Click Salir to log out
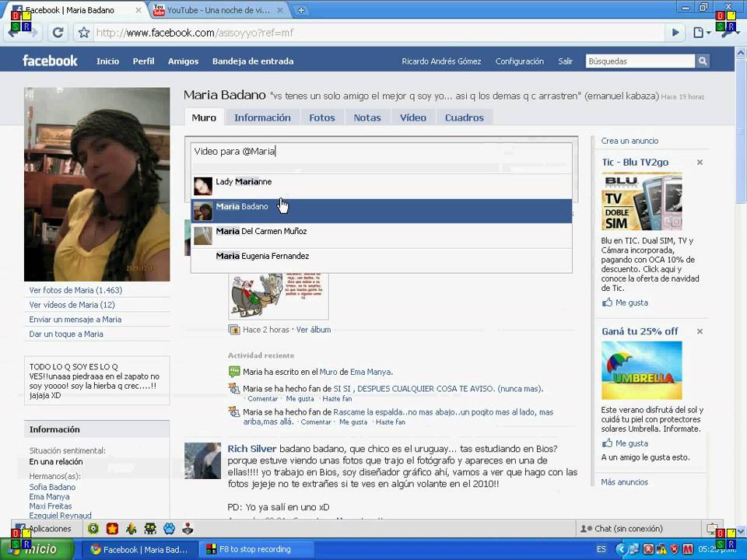This screenshot has width=747, height=560. pos(566,61)
